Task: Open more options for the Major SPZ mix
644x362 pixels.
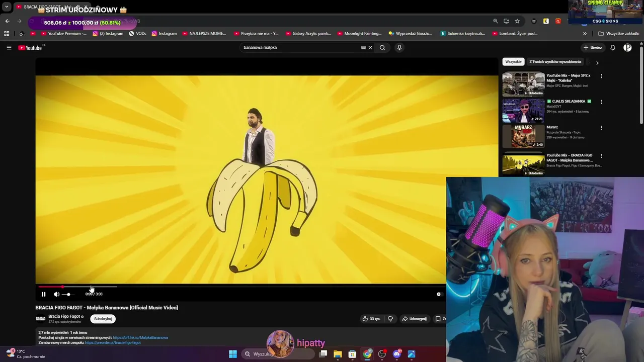Action: point(601,76)
